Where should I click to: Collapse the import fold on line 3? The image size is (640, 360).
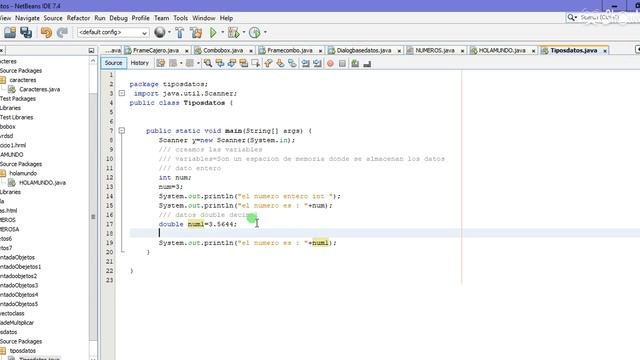tap(122, 93)
